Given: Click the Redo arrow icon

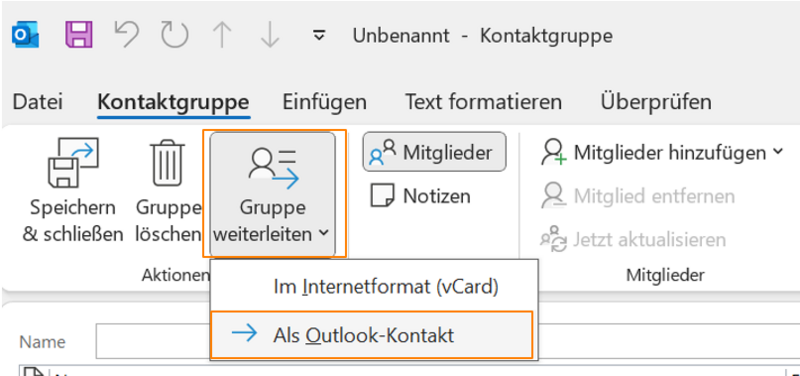Looking at the screenshot, I should coord(174,35).
